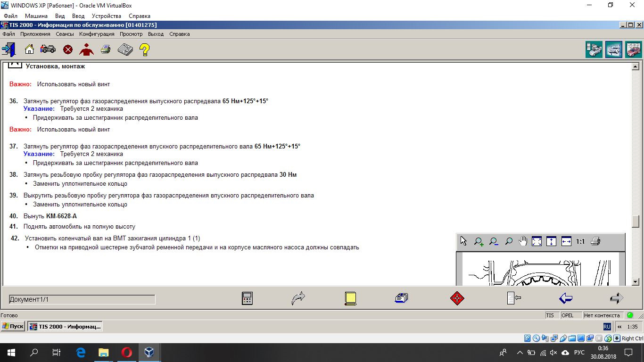Set image scale to 1:1
The height and width of the screenshot is (362, 644).
pos(580,241)
